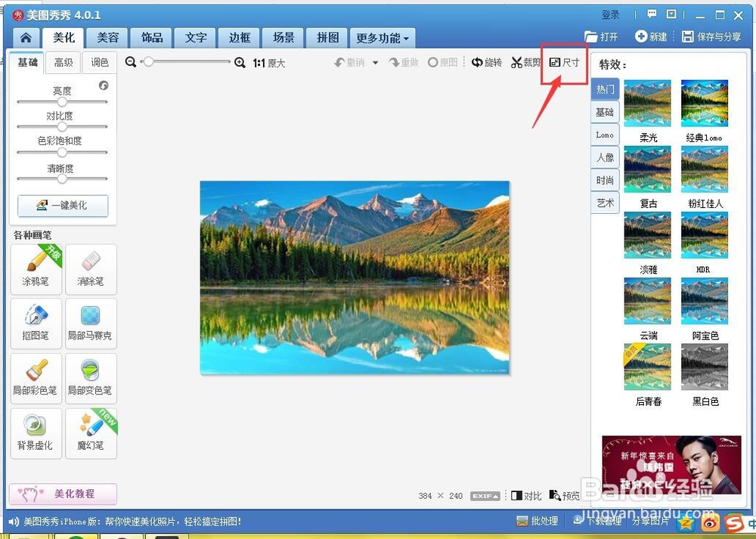The image size is (756, 539).
Task: Select the 热门 effects category
Action: point(605,89)
